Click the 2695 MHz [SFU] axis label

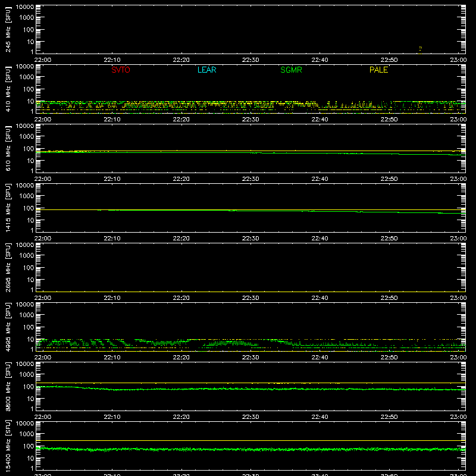pyautogui.click(x=8, y=267)
